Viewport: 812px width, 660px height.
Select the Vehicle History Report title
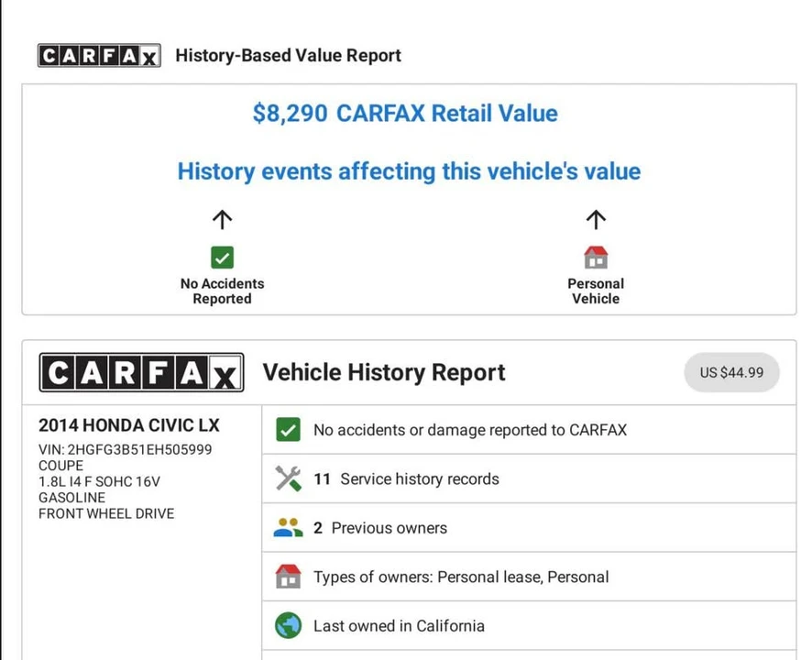coord(384,372)
